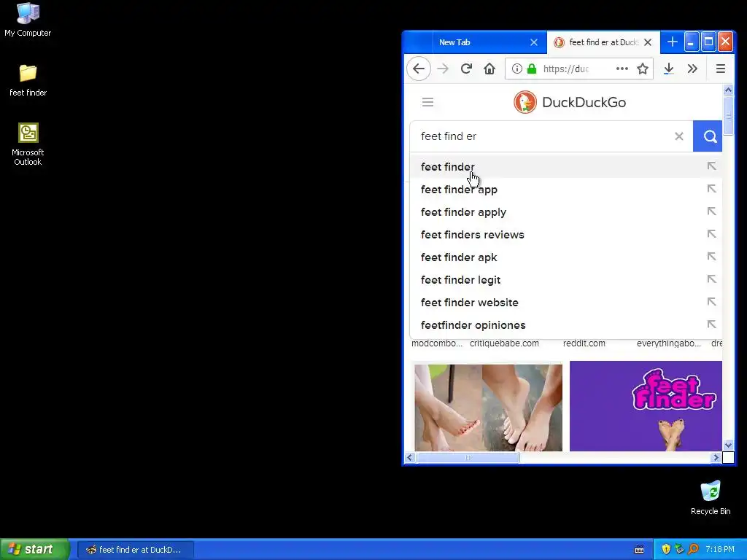Fill search with "feet finder website" arrow
The width and height of the screenshot is (747, 560).
711,301
